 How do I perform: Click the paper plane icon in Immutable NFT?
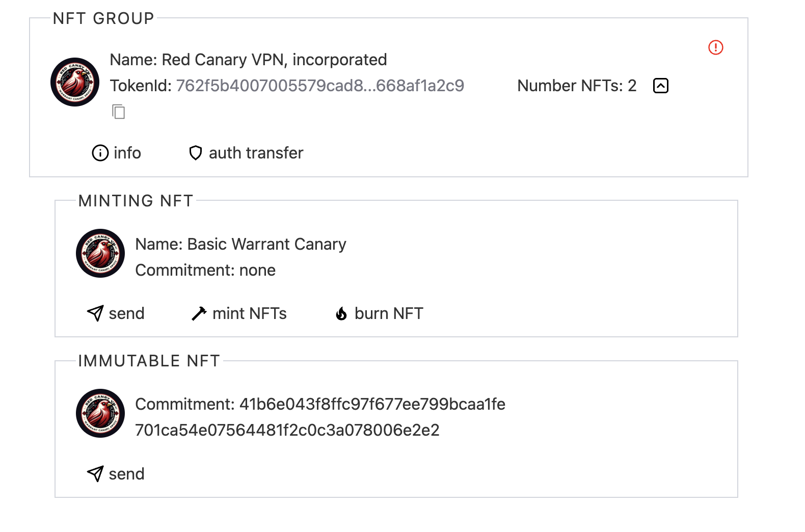95,474
